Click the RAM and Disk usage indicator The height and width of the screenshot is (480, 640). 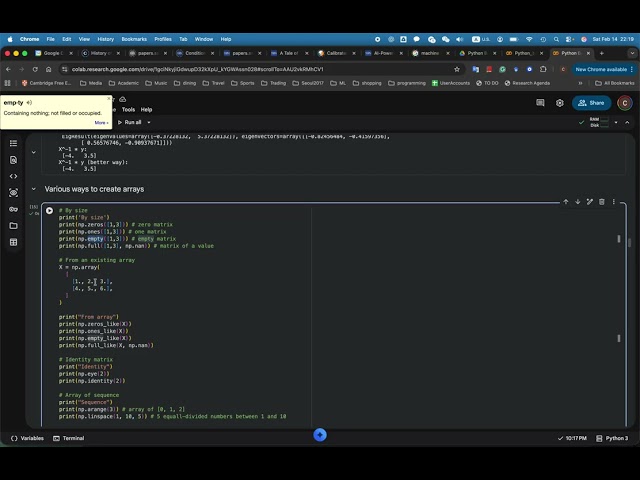(x=599, y=122)
